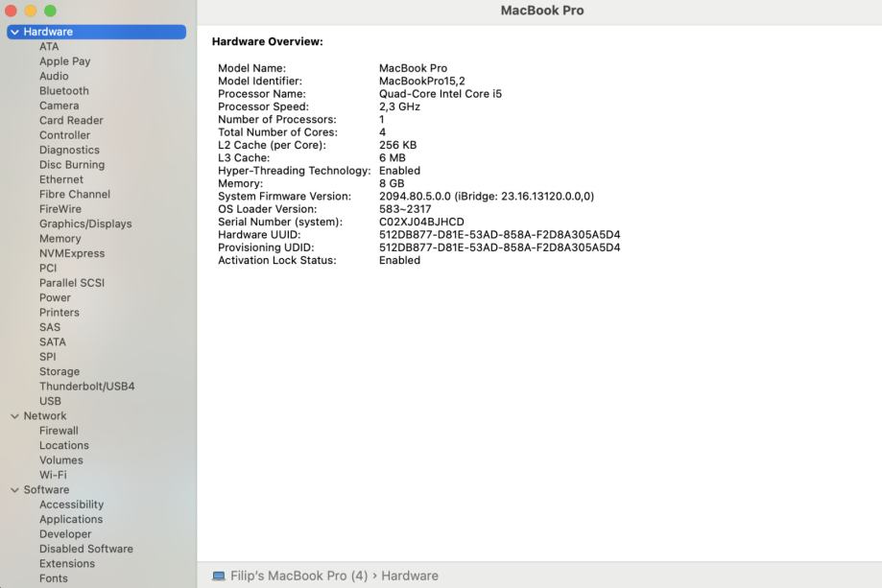Open Parallel SCSI entry
This screenshot has height=588, width=882.
click(72, 283)
